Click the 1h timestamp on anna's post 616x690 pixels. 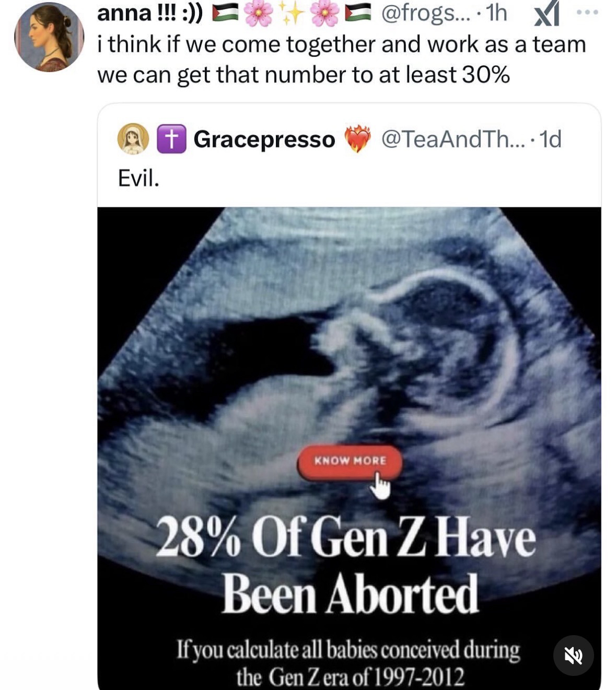point(496,14)
